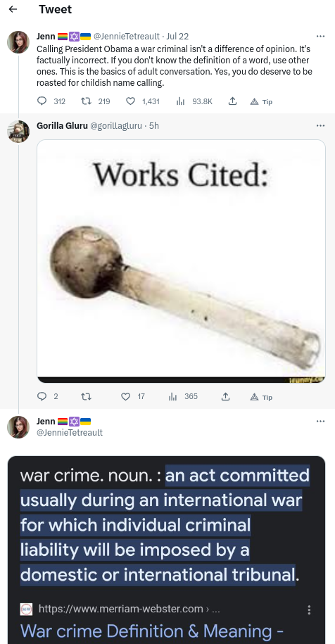
Task: Tip Gorilla Gluru on his tweet
Action: pos(261,397)
